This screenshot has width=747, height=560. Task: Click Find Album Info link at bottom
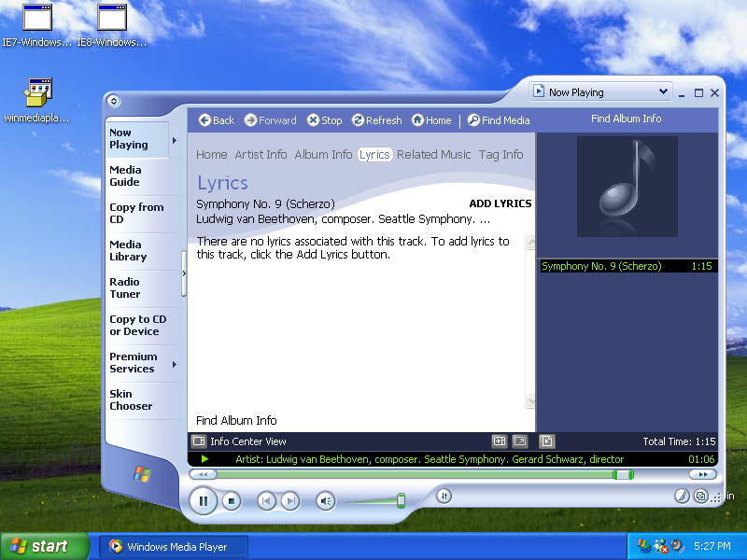(x=236, y=421)
